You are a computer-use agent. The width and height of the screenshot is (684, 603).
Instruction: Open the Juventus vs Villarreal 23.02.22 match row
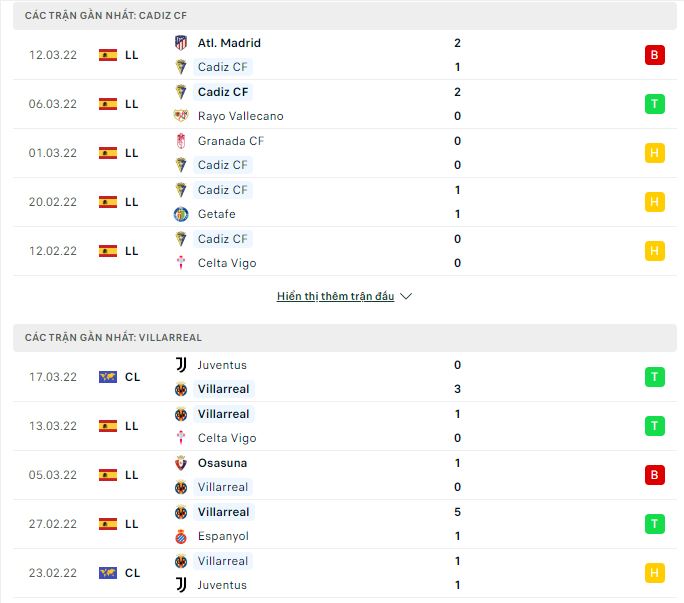342,573
